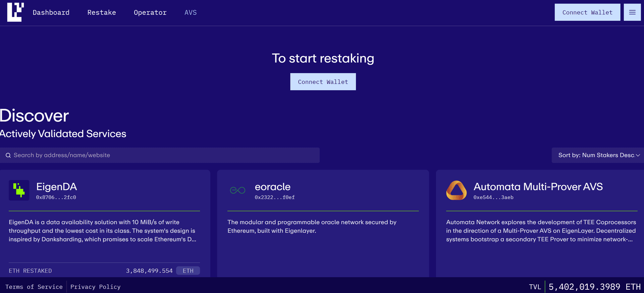Open the Dashboard nav item
The width and height of the screenshot is (644, 293).
(x=51, y=12)
